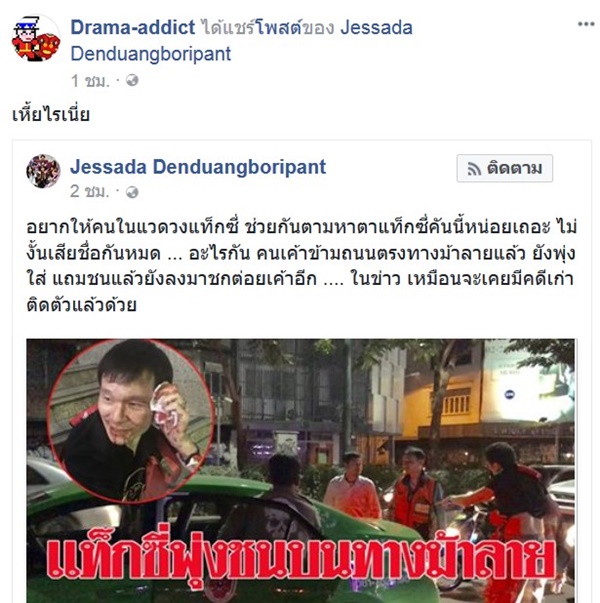Click the RSS icon on follow button
The height and width of the screenshot is (603, 600).
[x=474, y=169]
